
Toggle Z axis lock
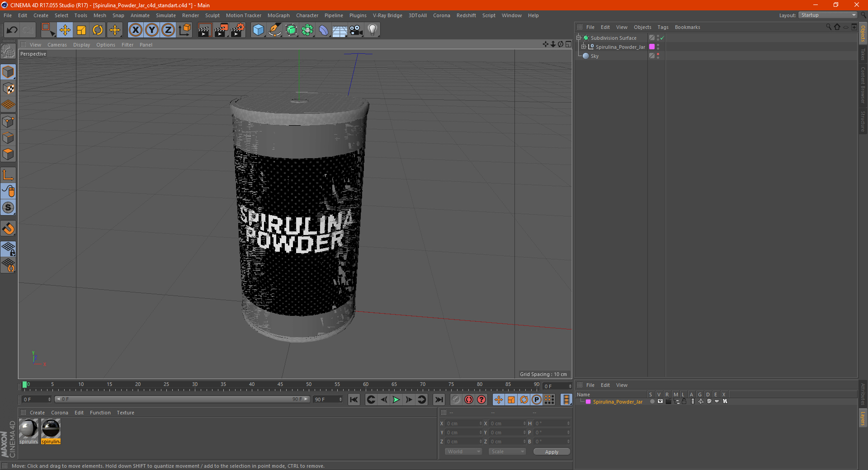coord(168,30)
